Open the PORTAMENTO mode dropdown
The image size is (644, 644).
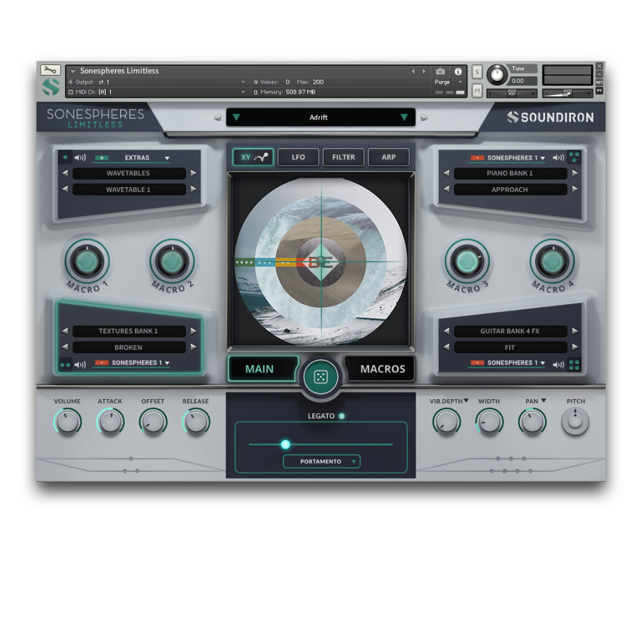(x=321, y=461)
